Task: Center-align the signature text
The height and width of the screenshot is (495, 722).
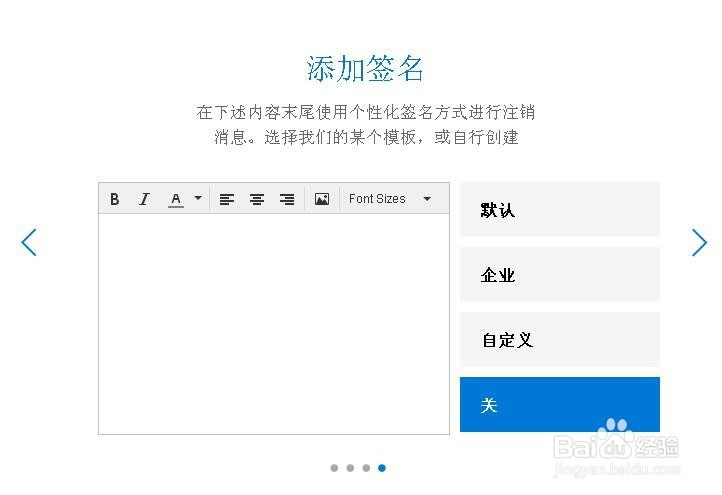Action: tap(256, 199)
